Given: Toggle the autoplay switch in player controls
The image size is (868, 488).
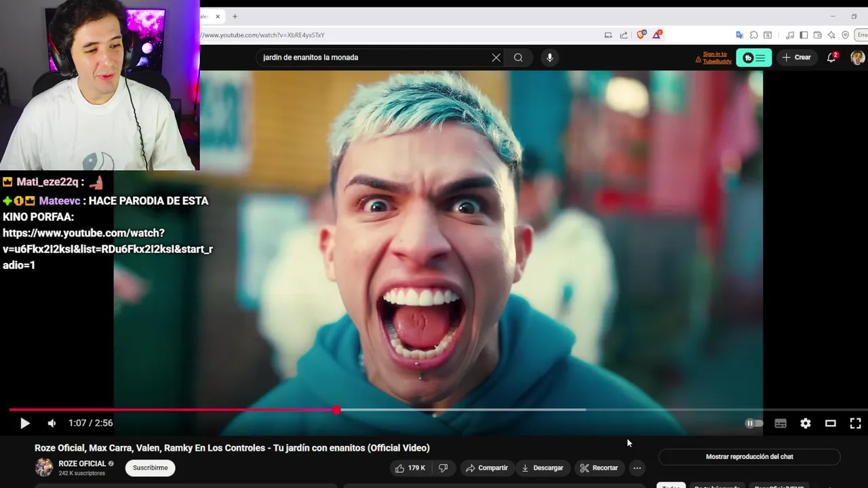Looking at the screenshot, I should pyautogui.click(x=754, y=423).
